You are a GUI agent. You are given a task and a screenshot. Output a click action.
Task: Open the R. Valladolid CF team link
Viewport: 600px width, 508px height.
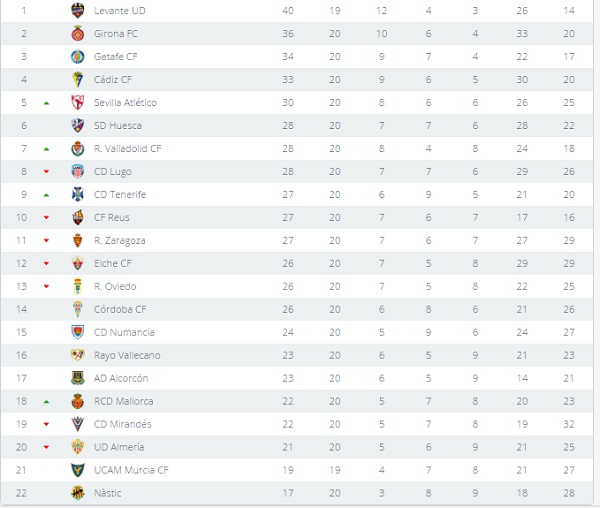click(128, 148)
